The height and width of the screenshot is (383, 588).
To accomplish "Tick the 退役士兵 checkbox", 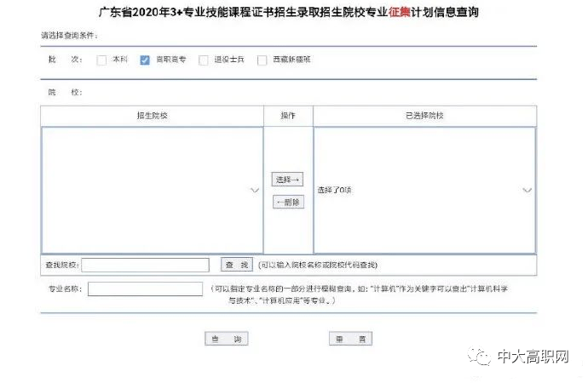I will (204, 60).
